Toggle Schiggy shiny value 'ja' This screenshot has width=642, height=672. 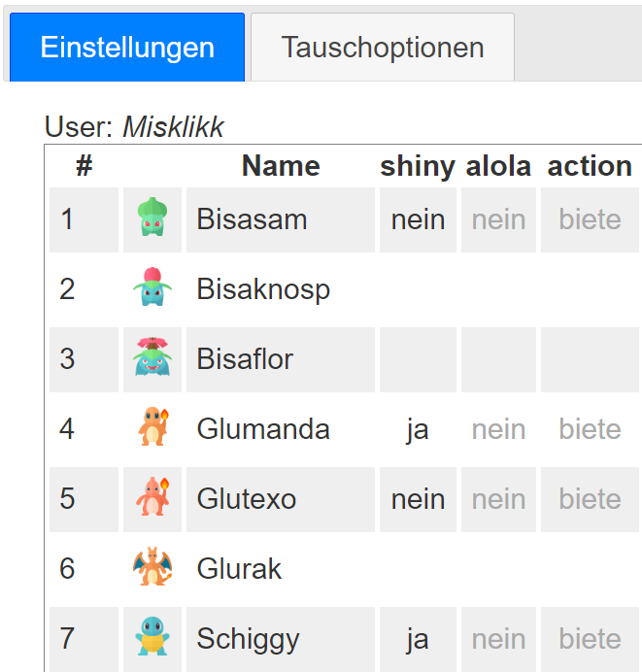(x=418, y=639)
